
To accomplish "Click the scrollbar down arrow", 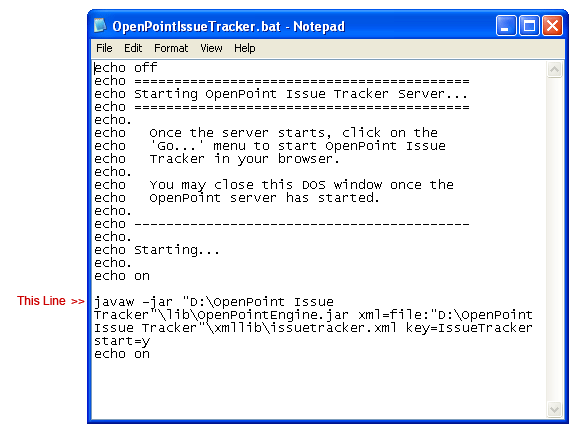I will click(554, 409).
